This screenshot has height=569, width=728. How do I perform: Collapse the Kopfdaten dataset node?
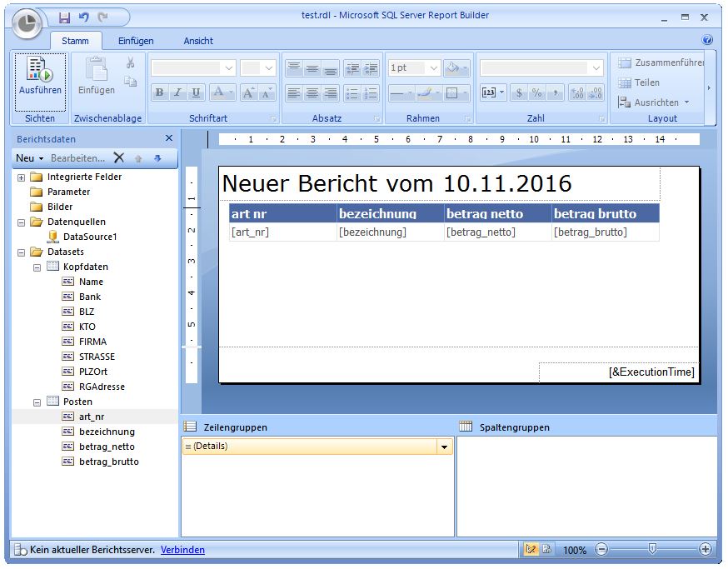pos(37,267)
